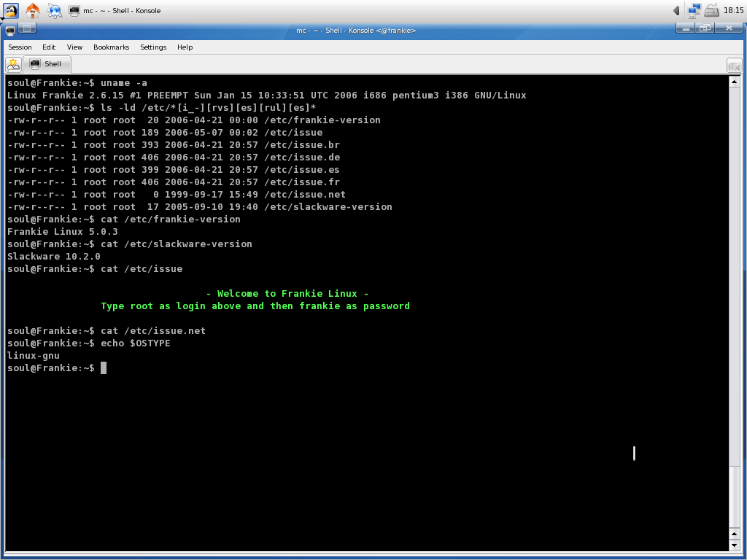The image size is (747, 560).
Task: Click the 'Slackware 10.2.0' output
Action: coord(54,256)
